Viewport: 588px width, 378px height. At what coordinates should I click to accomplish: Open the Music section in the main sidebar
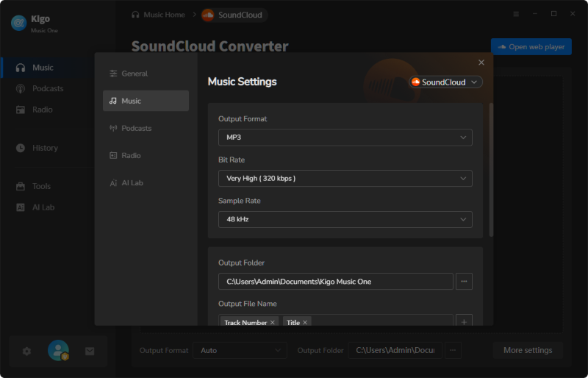point(47,68)
